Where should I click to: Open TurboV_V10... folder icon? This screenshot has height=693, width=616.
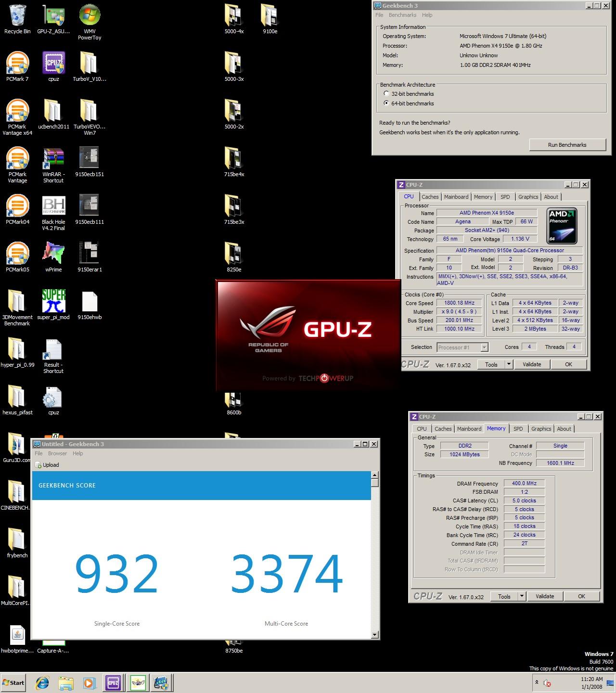point(90,67)
